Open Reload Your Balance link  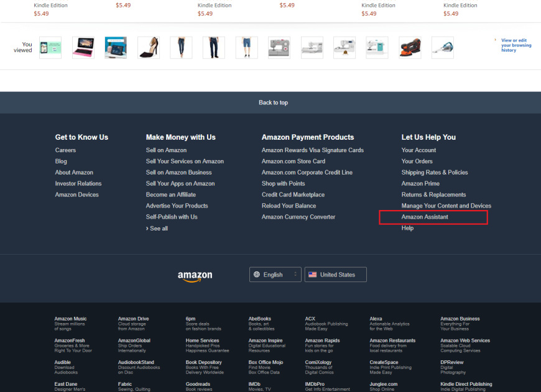point(289,206)
